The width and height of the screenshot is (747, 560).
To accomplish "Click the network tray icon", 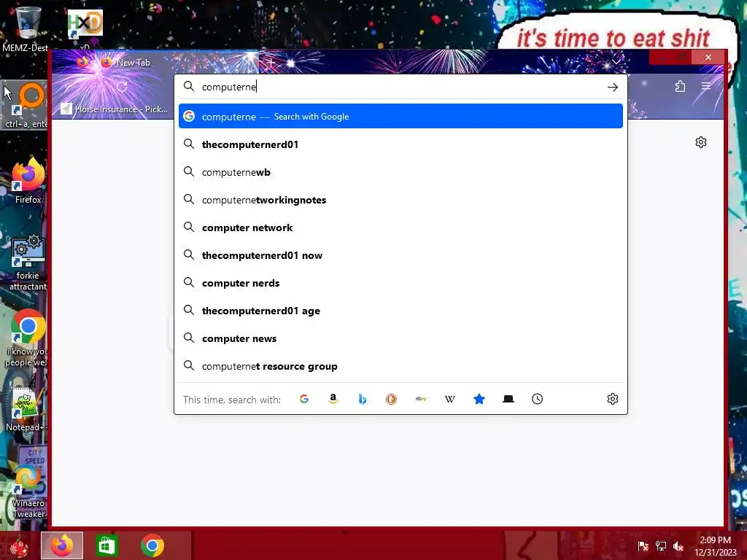I will (x=661, y=546).
